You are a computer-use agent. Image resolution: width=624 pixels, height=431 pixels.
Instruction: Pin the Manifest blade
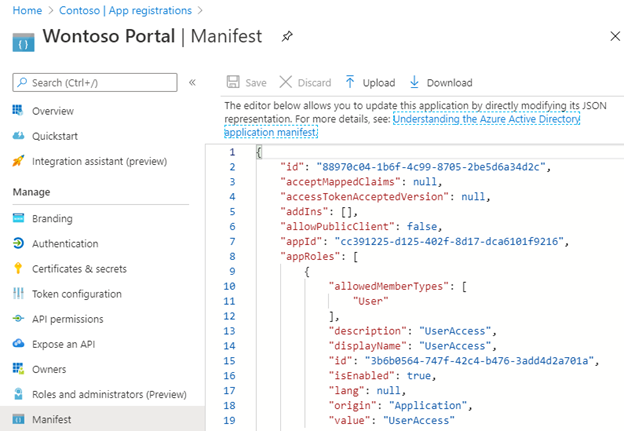pyautogui.click(x=287, y=37)
